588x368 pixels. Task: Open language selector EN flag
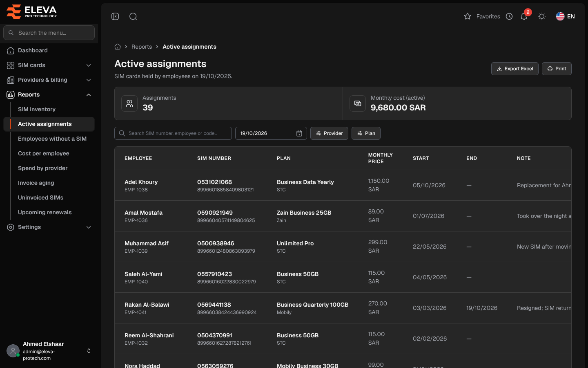coord(565,16)
